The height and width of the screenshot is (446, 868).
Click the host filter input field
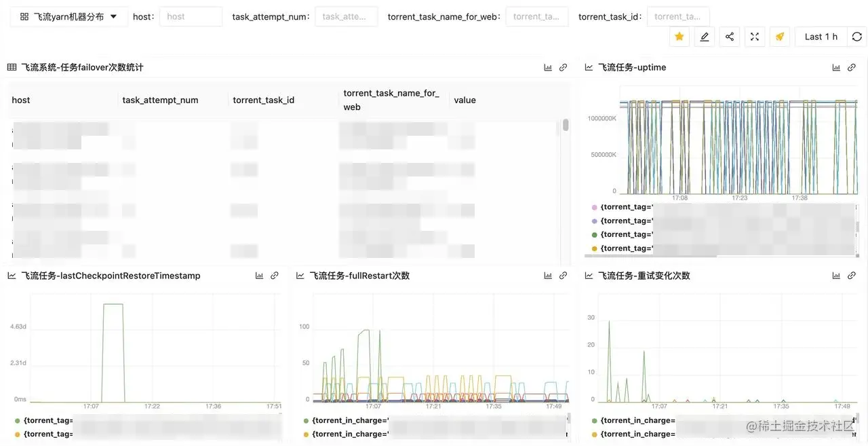click(x=191, y=16)
